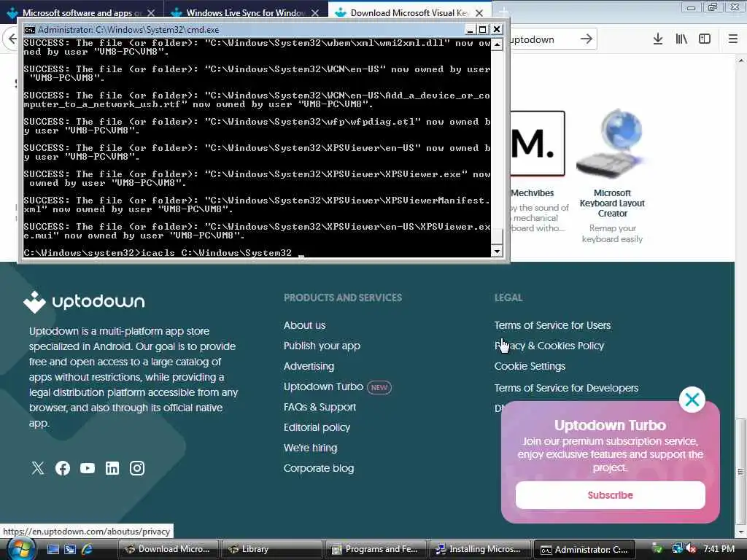Click the browser back arrow button
747x560 pixels.
coord(12,39)
